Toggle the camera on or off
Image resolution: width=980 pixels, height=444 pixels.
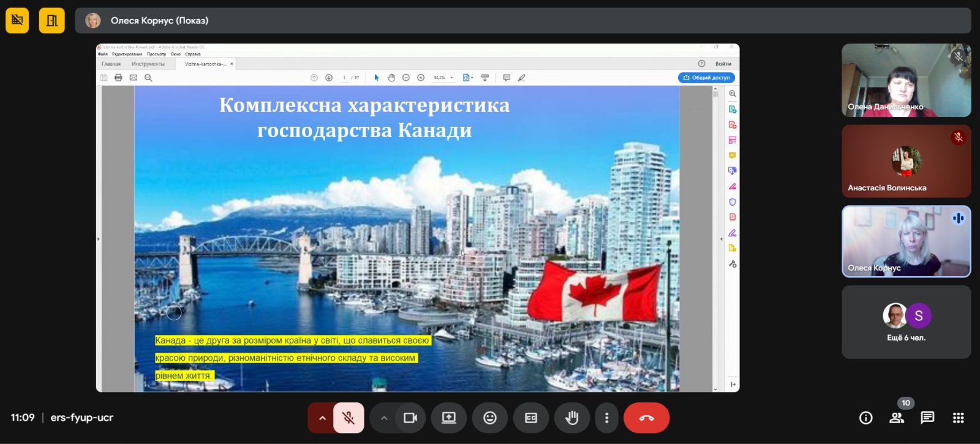click(x=410, y=418)
